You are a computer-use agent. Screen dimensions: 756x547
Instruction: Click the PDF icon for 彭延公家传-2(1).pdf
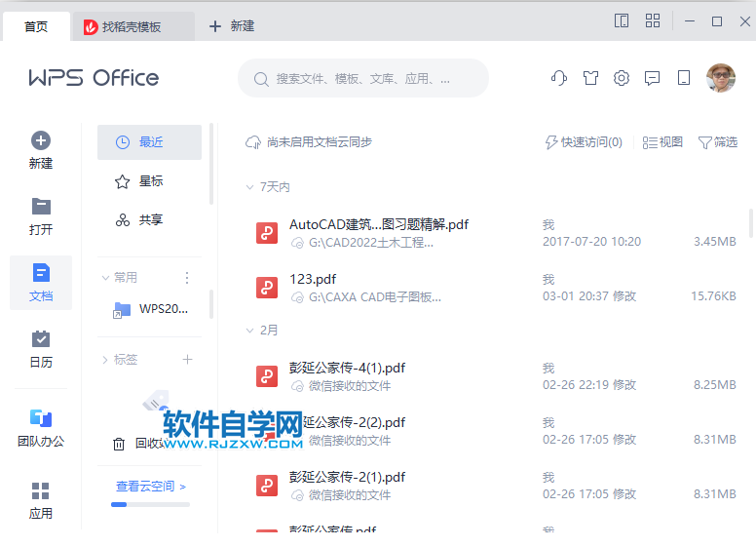[x=267, y=486]
